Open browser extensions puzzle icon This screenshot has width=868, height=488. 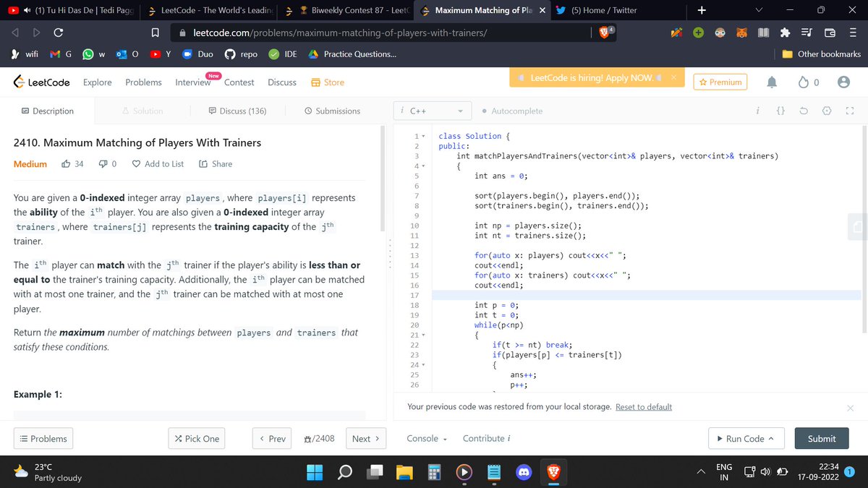click(785, 33)
